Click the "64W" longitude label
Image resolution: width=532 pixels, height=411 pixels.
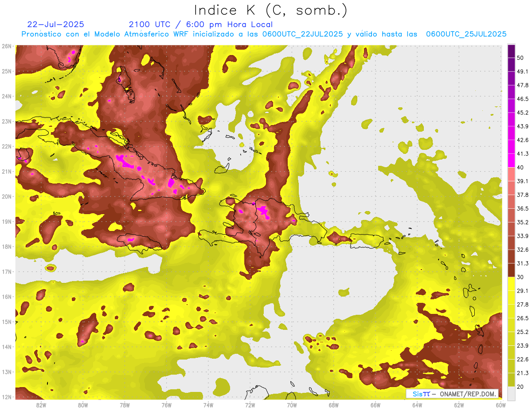[x=417, y=405]
